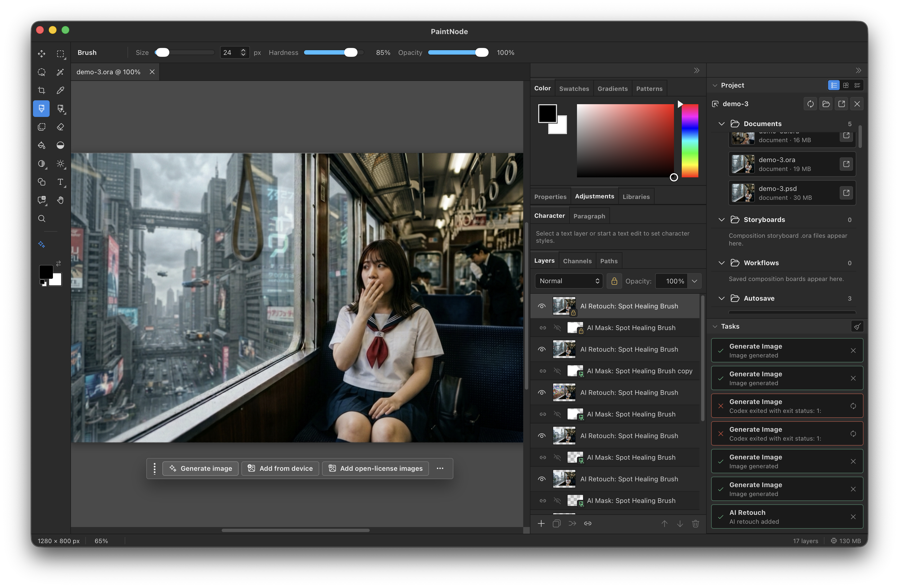Close the demo-3.ora document tab
Viewport: 899px width, 588px height.
152,72
